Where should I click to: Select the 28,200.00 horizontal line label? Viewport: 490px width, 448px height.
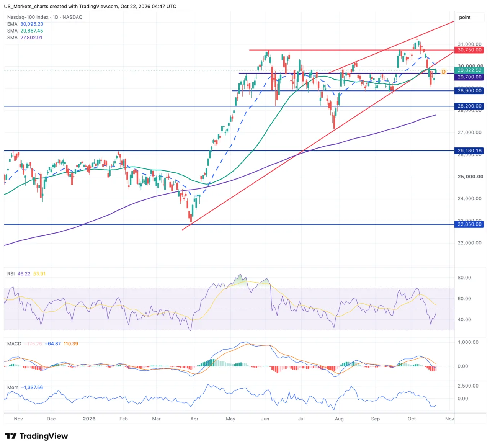(x=469, y=106)
